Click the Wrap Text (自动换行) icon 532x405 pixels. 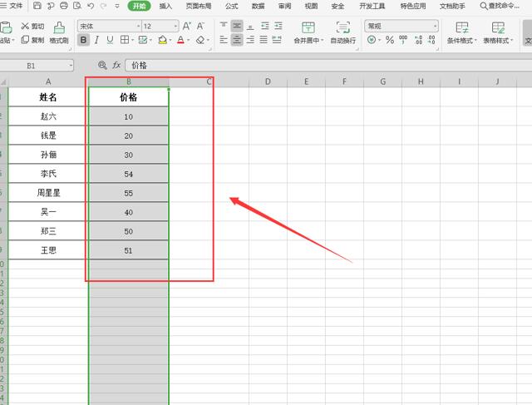click(x=343, y=27)
